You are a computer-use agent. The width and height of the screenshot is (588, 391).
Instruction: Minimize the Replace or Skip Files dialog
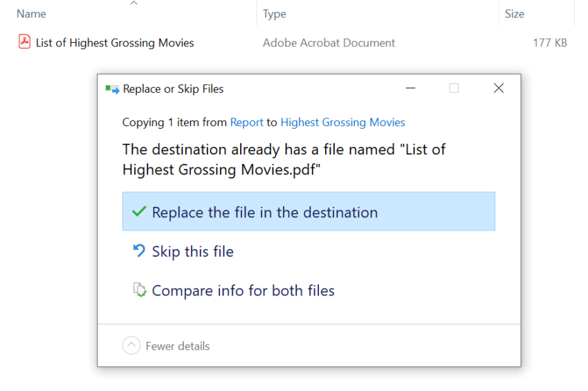coord(411,89)
